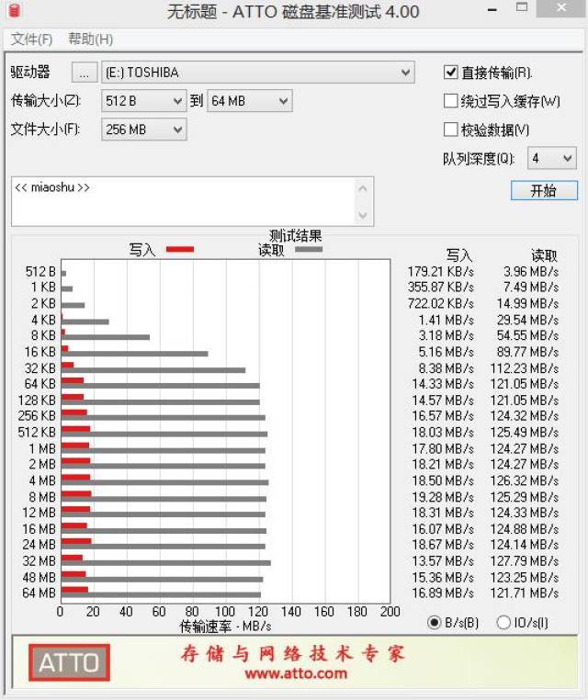588x700 pixels.
Task: Enable the 校验数据(V) checkbox
Action: 450,130
